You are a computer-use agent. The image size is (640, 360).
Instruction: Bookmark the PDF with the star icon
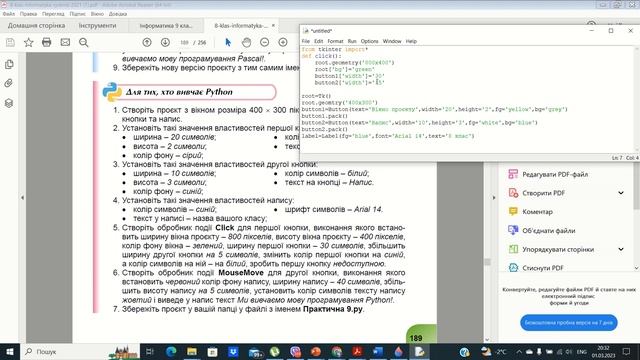tap(29, 42)
